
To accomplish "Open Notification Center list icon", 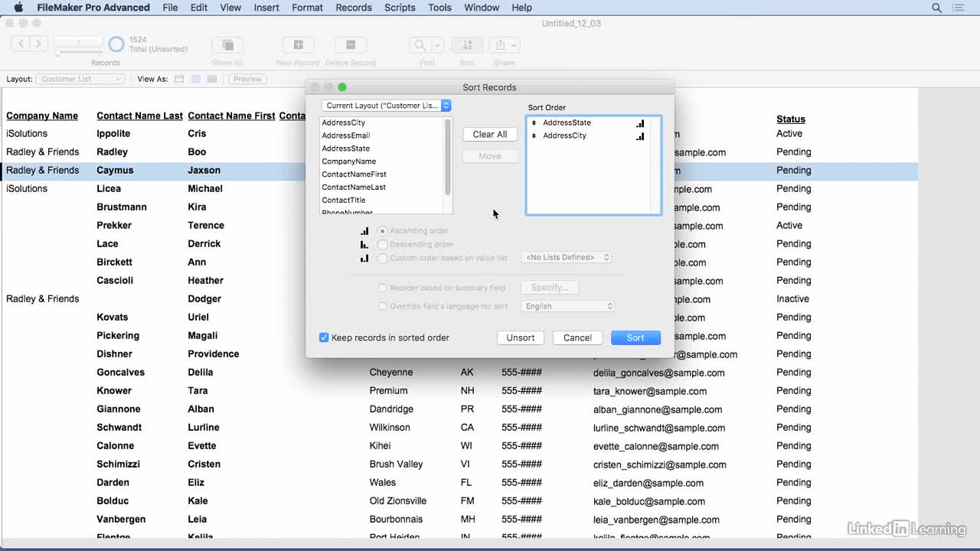I will tap(959, 8).
